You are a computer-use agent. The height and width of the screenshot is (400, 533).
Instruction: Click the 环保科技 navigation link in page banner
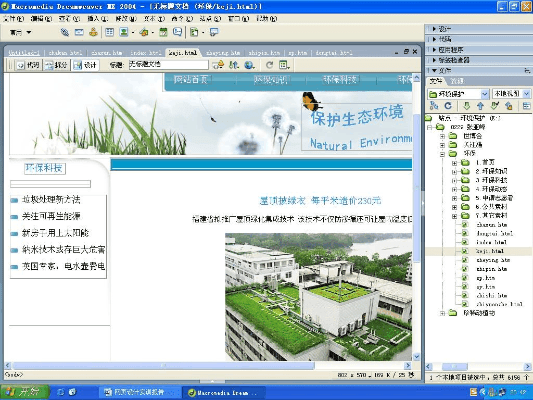pyautogui.click(x=340, y=80)
